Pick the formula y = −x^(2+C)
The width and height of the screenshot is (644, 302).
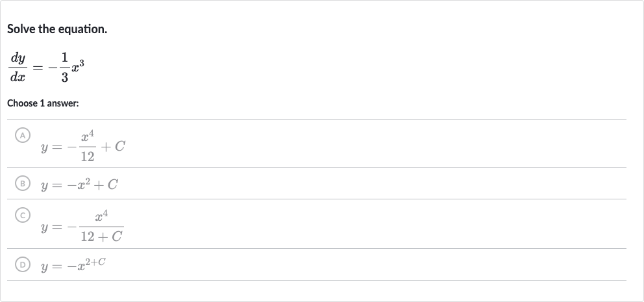tap(73, 265)
